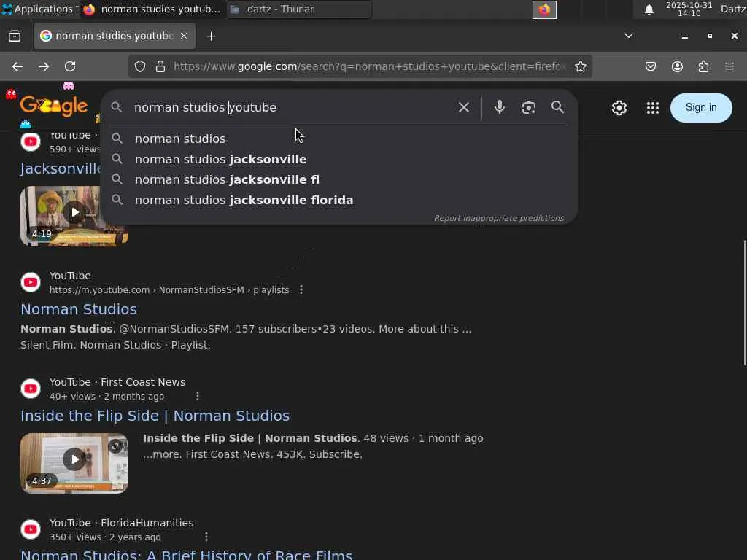
Task: Click inside the Google search input field
Action: pos(290,108)
